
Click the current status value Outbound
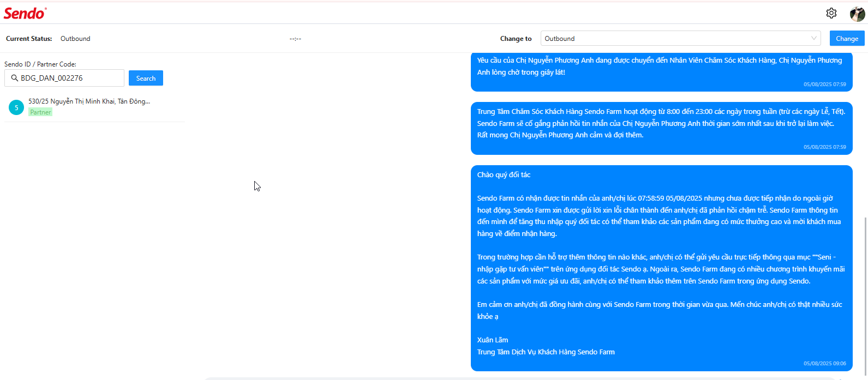[75, 39]
